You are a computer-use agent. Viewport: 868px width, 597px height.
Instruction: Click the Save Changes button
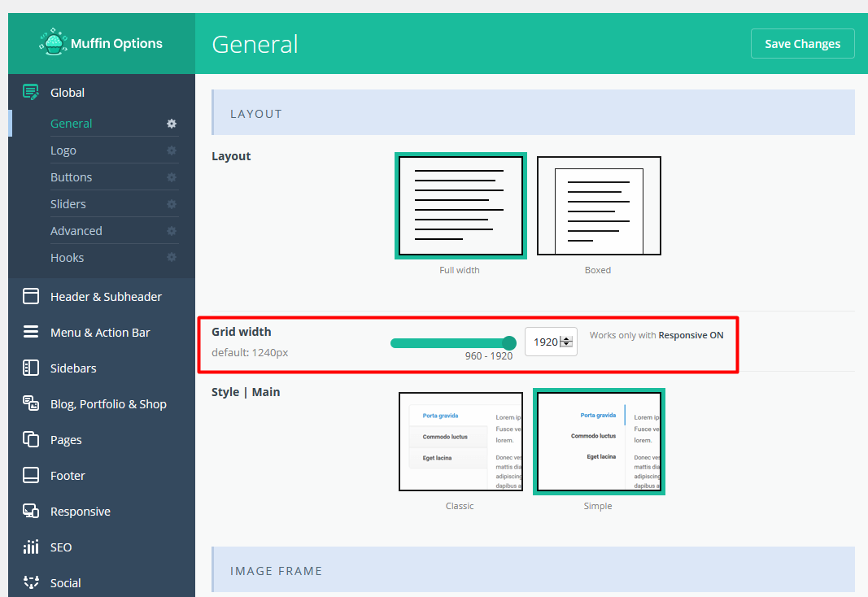[802, 44]
